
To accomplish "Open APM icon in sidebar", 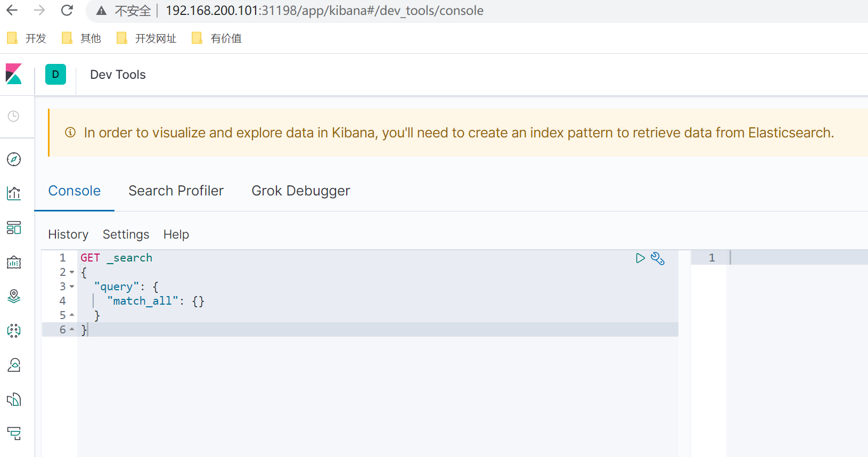I will coord(14,434).
